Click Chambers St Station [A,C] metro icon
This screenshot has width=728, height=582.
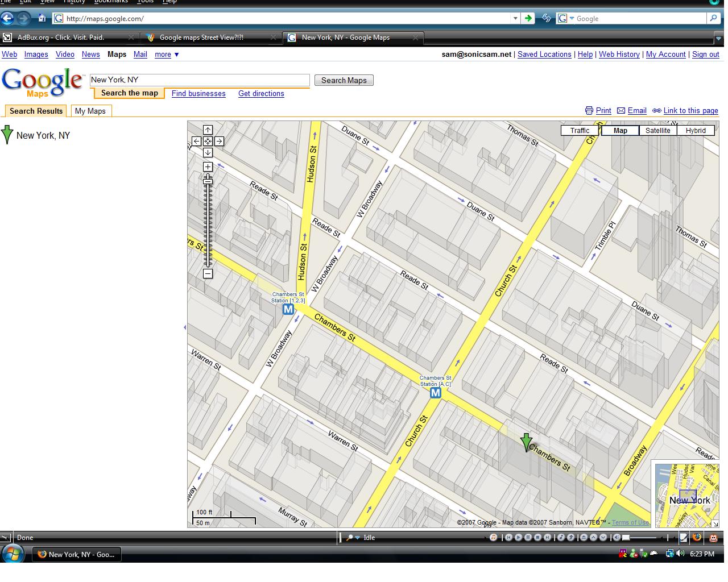[435, 393]
